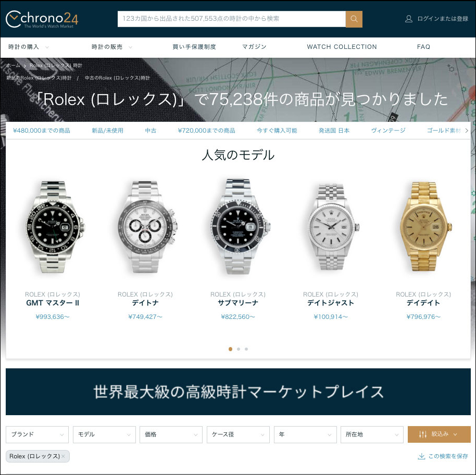This screenshot has height=475, width=476.
Task: Go to second carousel page dot
Action: [239, 349]
